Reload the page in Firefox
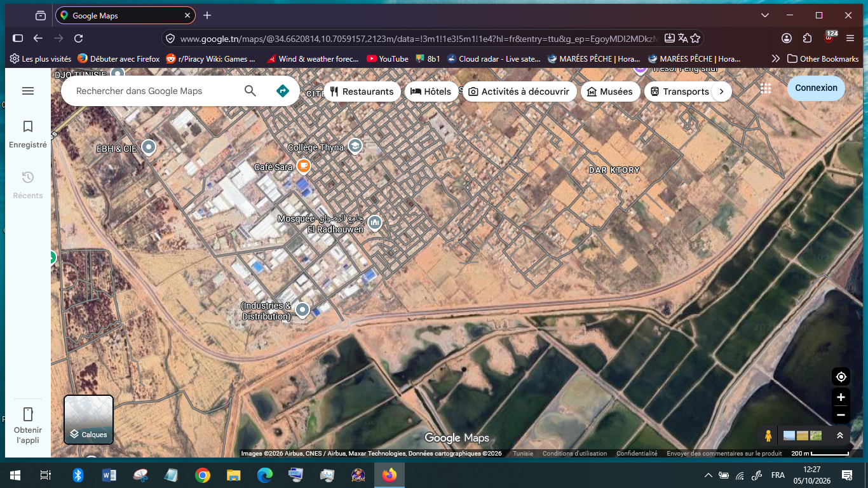The image size is (868, 488). tap(79, 38)
